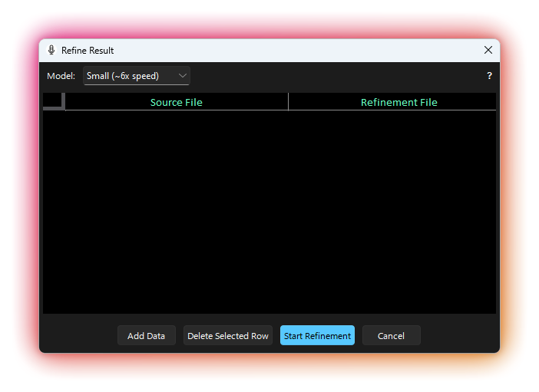The height and width of the screenshot is (392, 539).
Task: Open the Model dropdown showing Small (~6x speed)
Action: coord(137,76)
